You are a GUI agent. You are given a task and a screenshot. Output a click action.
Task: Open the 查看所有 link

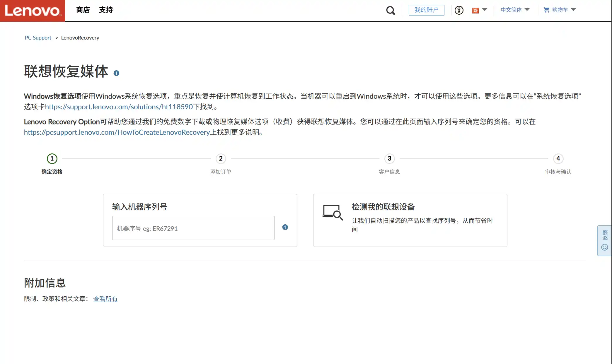(x=105, y=299)
